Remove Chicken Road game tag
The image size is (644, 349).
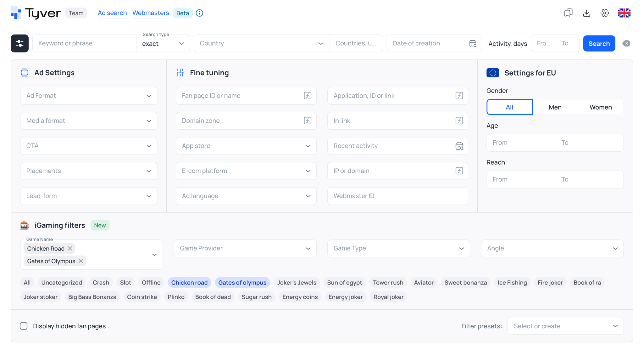70,249
